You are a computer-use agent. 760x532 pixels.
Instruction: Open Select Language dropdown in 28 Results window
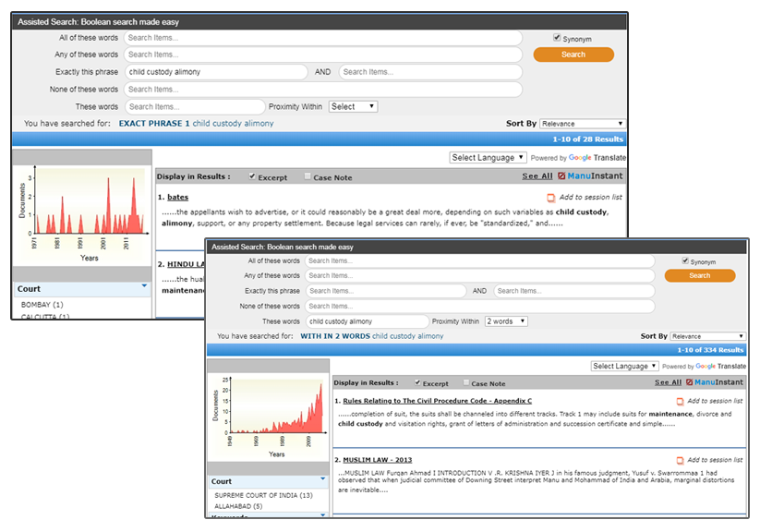(x=488, y=158)
